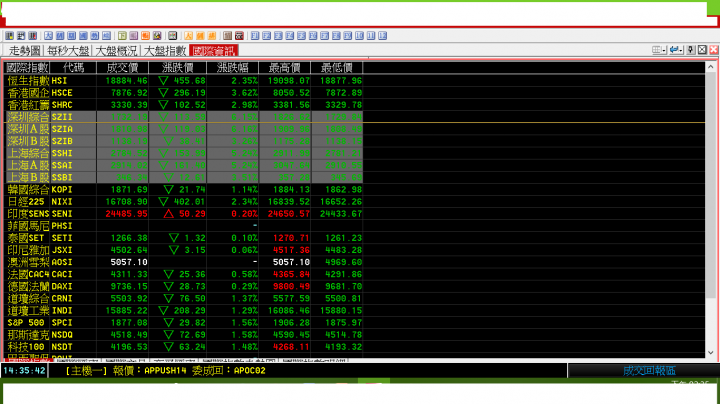Open the grid layout dropdown
720x404 pixels.
tap(659, 50)
